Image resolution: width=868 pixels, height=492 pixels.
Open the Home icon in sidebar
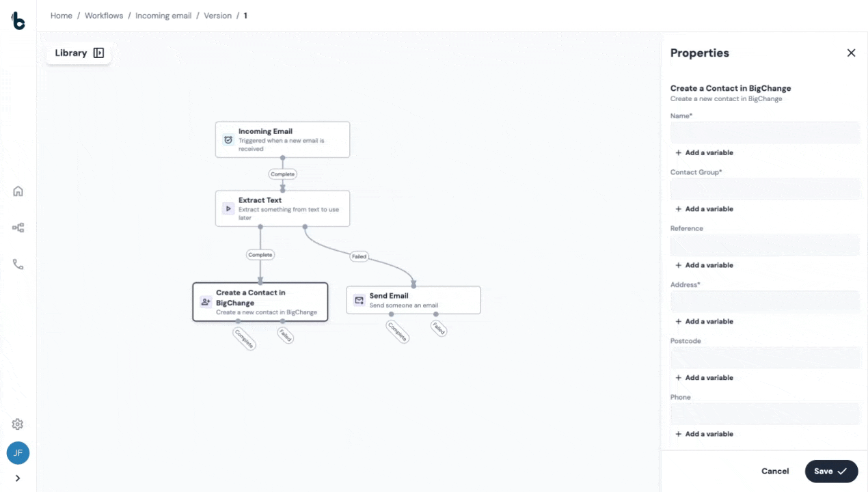point(18,191)
